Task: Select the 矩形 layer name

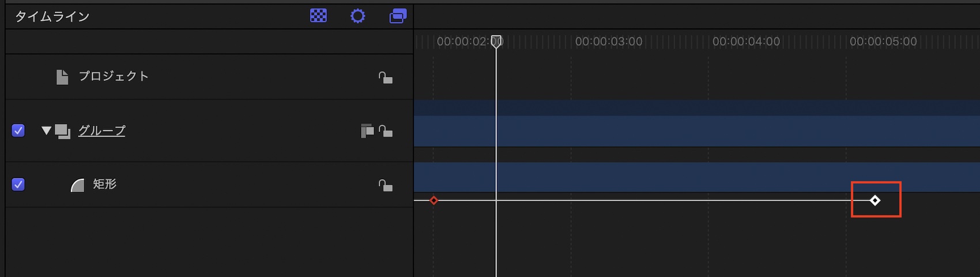Action: click(105, 184)
